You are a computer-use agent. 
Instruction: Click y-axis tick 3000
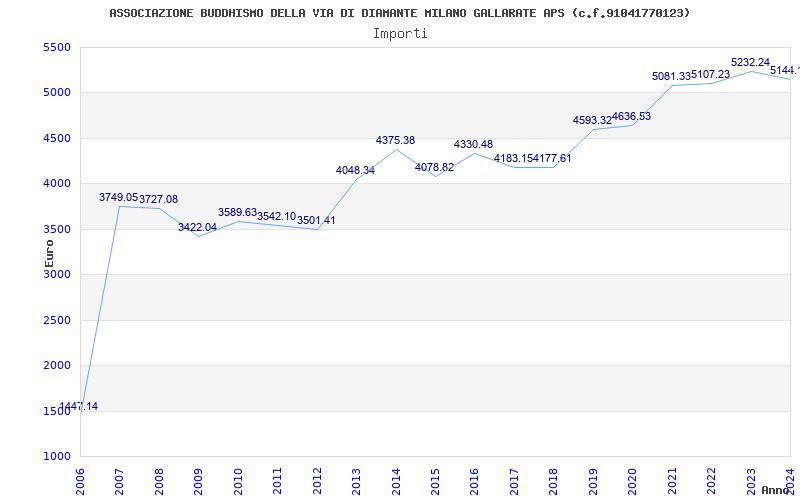click(57, 274)
